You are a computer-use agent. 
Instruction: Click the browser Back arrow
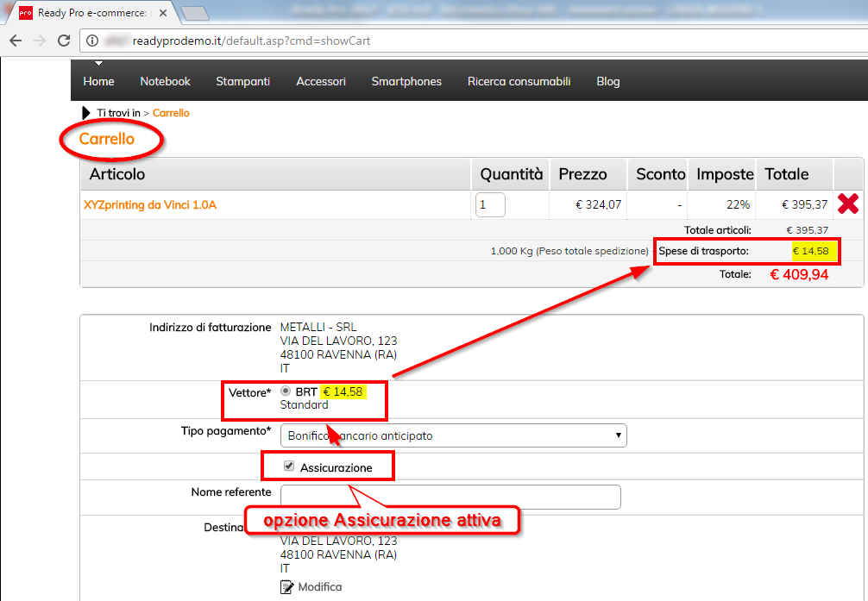point(16,41)
